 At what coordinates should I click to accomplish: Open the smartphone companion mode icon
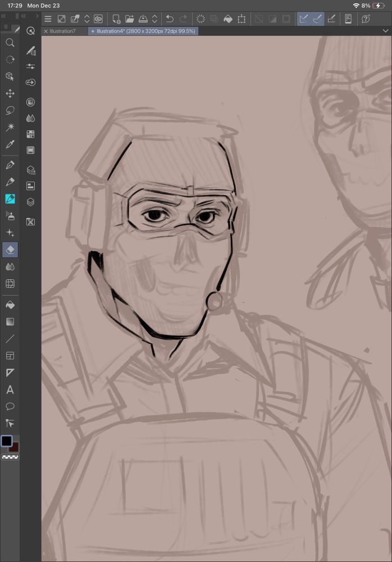click(348, 19)
